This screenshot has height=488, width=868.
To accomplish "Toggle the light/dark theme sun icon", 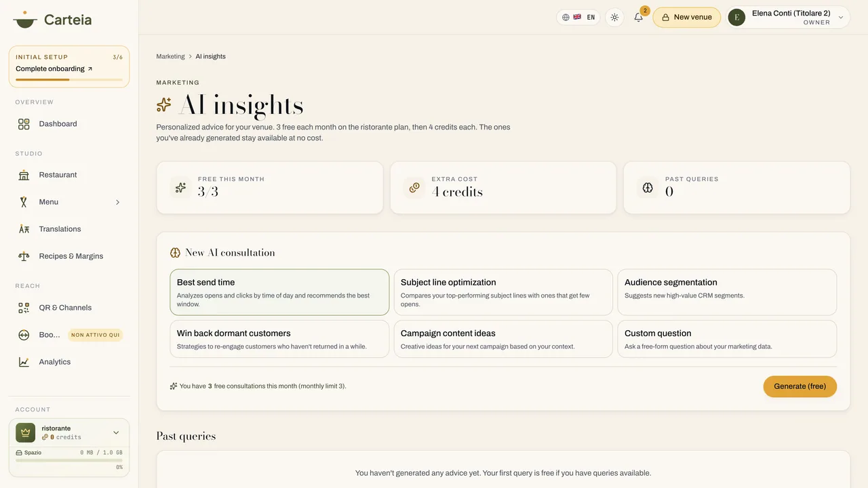I will 614,18.
